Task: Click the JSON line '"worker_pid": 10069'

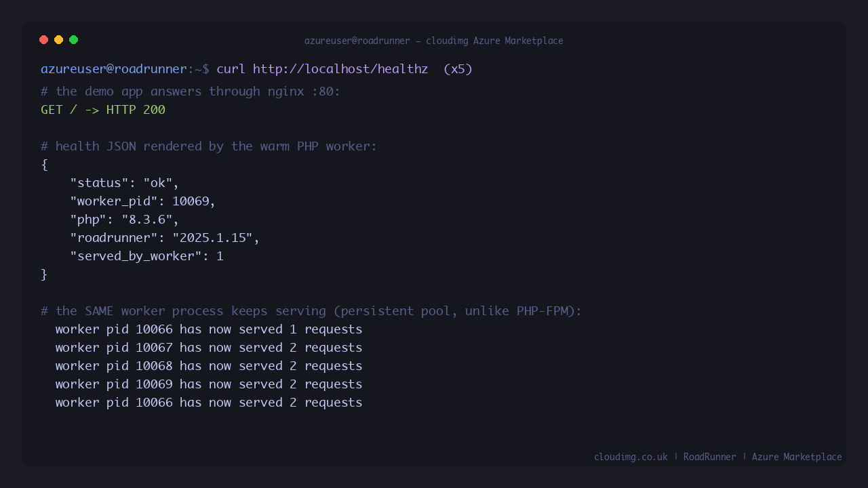Action: [143, 201]
